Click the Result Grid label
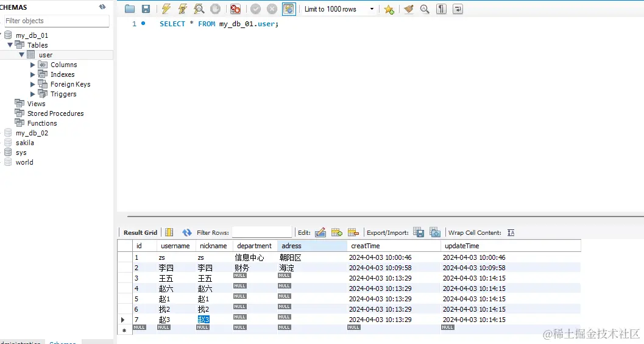Screen dimensions: 644x344 click(141, 232)
